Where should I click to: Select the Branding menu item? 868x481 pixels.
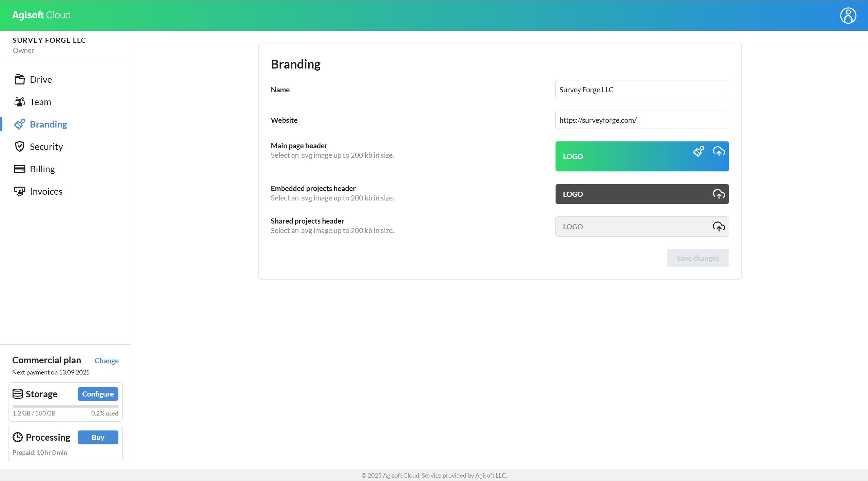click(x=48, y=124)
